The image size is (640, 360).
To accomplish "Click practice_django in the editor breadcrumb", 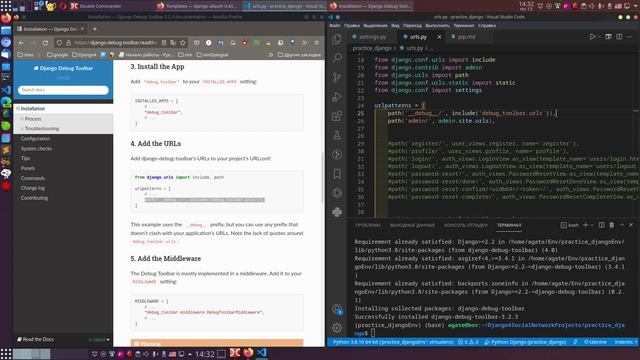I will point(372,48).
